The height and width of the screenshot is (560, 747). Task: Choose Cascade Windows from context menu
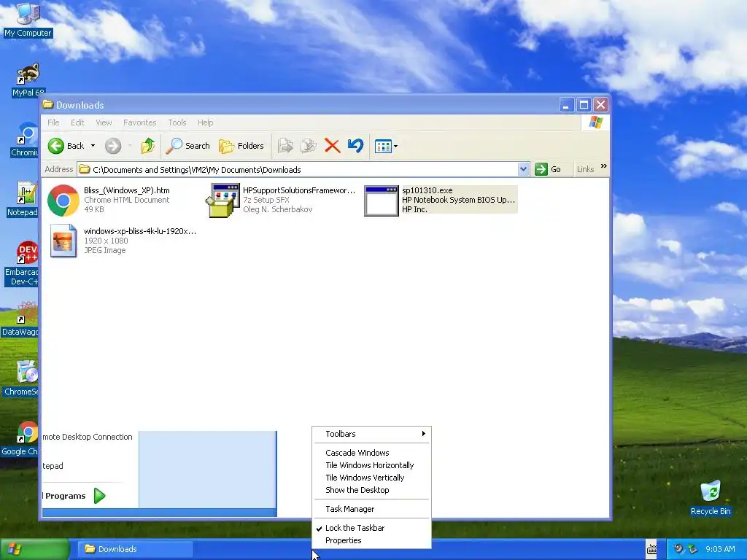coord(372,453)
